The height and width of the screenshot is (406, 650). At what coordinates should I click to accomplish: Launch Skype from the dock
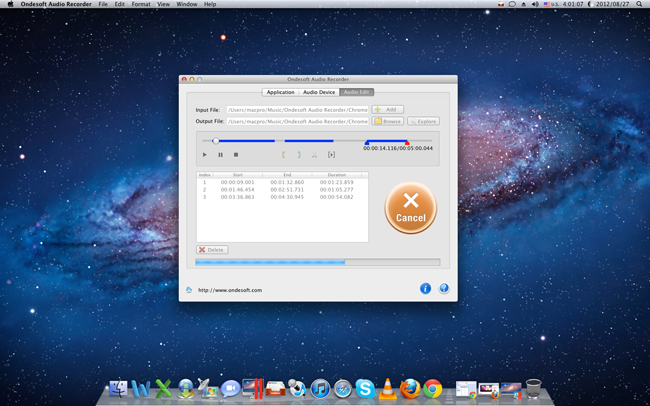(x=365, y=389)
